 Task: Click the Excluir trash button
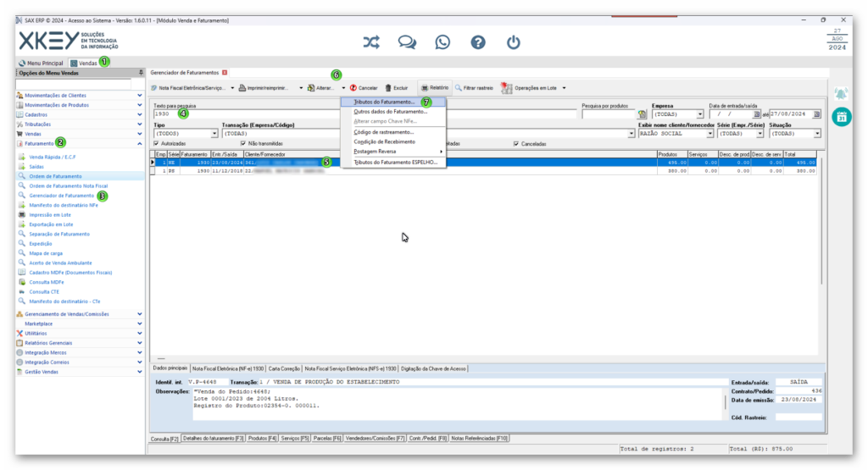(397, 88)
